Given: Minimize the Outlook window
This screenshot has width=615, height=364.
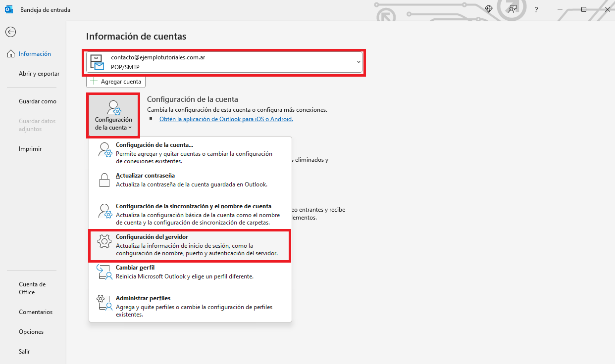Looking at the screenshot, I should (560, 9).
